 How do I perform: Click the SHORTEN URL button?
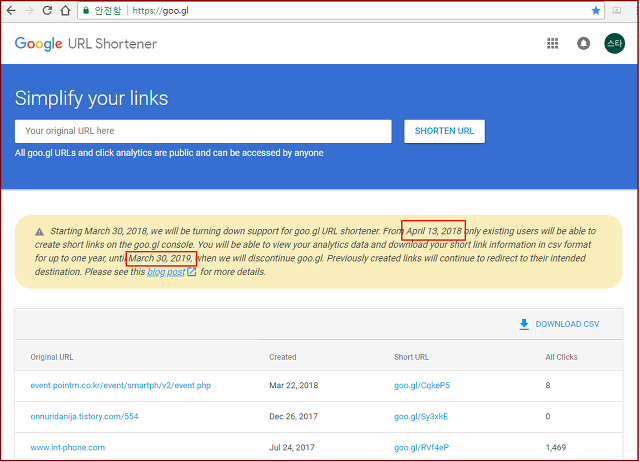pos(444,131)
